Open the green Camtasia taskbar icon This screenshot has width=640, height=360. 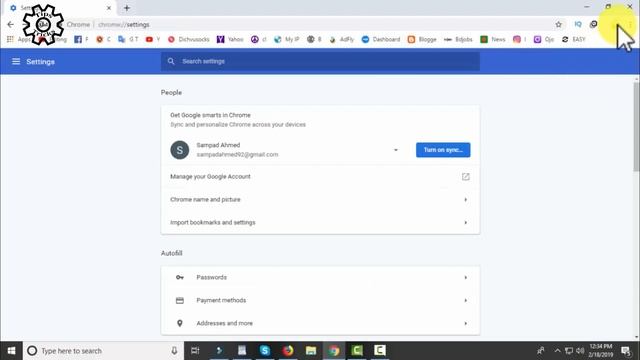357,351
